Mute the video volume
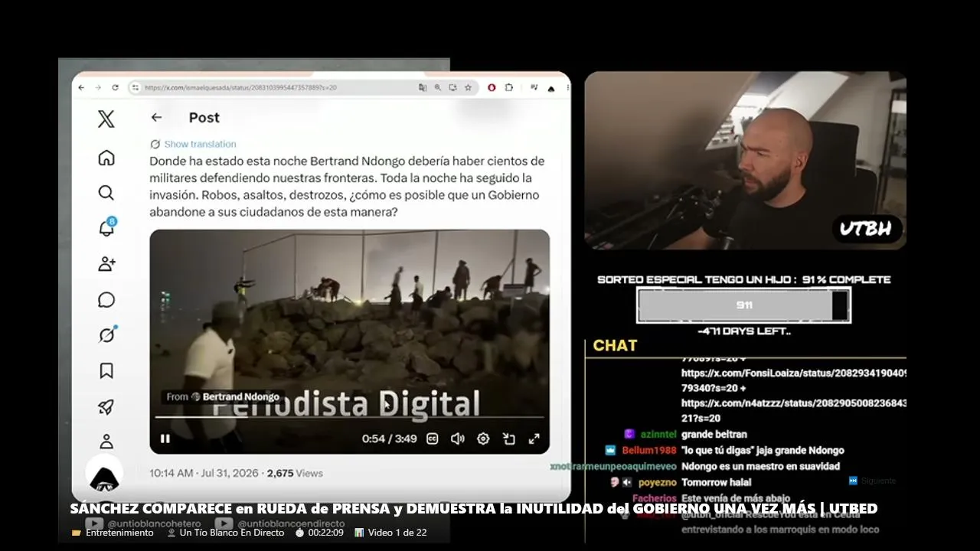This screenshot has height=551, width=980. 458,439
